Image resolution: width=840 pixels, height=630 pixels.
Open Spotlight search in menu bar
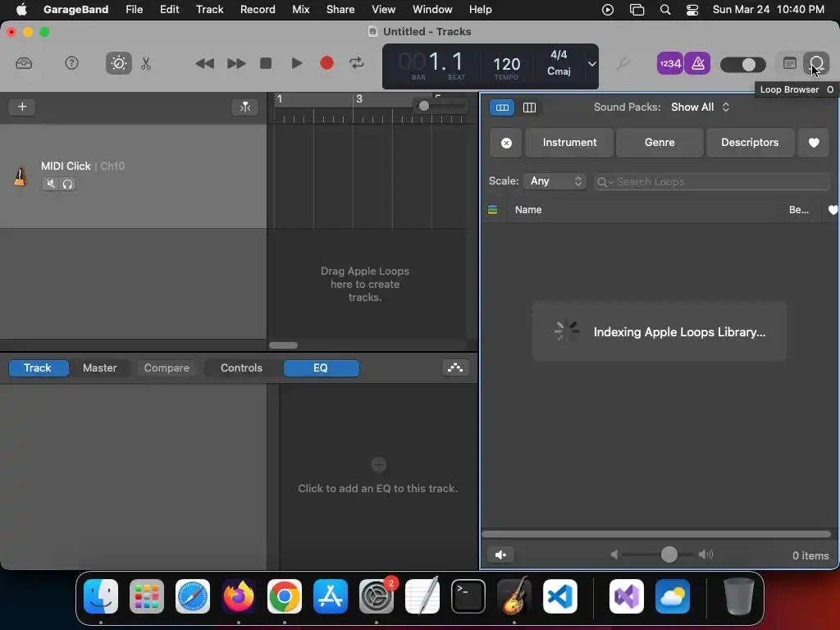click(664, 10)
